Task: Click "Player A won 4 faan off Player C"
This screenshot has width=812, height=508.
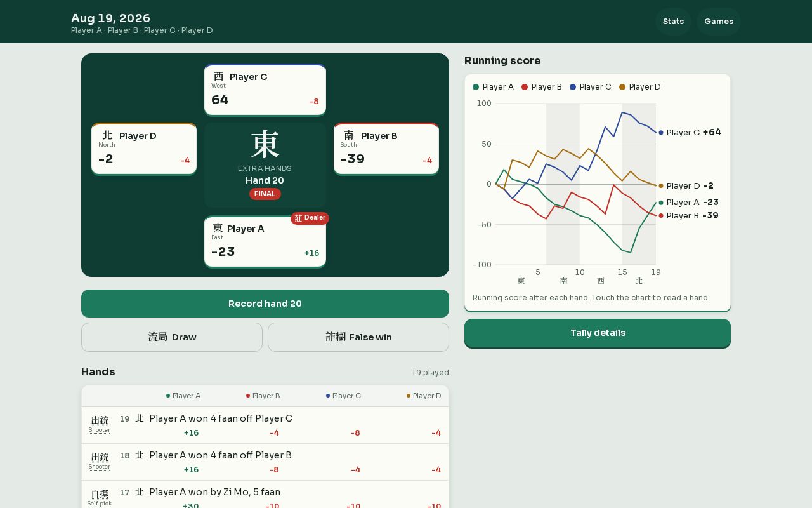Action: tap(221, 418)
